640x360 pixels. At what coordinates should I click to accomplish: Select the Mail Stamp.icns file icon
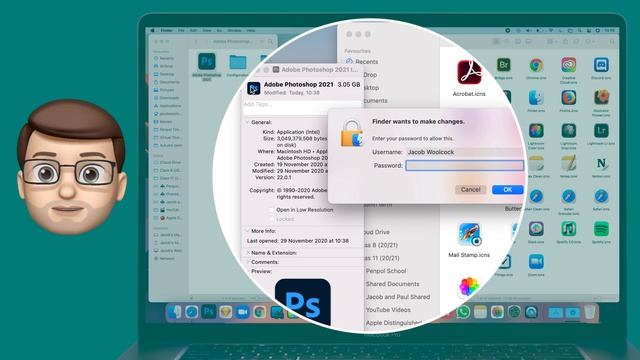click(469, 235)
